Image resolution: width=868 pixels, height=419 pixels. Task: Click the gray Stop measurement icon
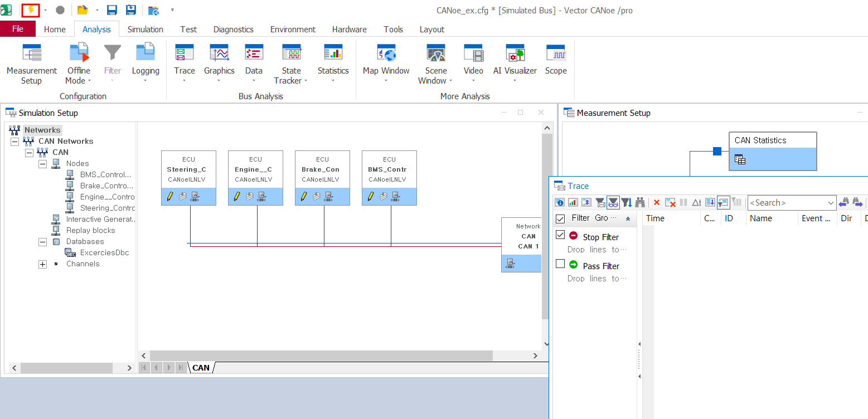click(60, 10)
